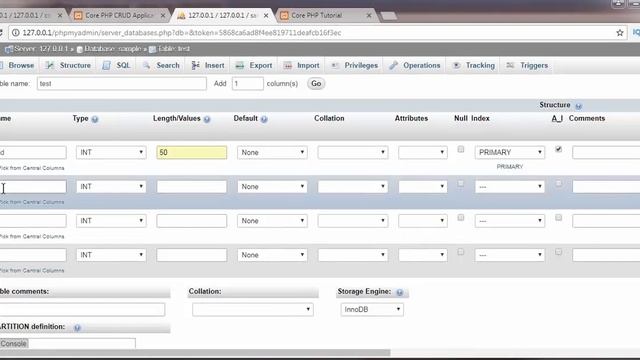Click the Browse tab icon
The image size is (640, 360).
tap(2, 65)
